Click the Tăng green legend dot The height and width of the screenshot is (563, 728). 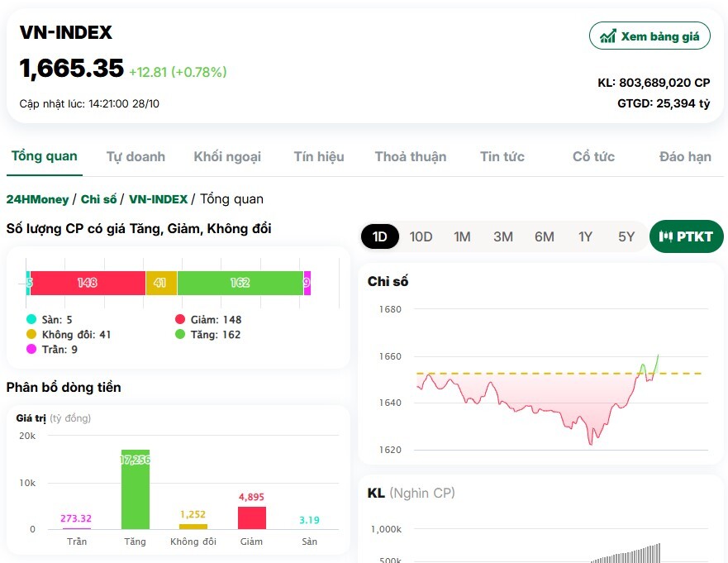point(180,334)
